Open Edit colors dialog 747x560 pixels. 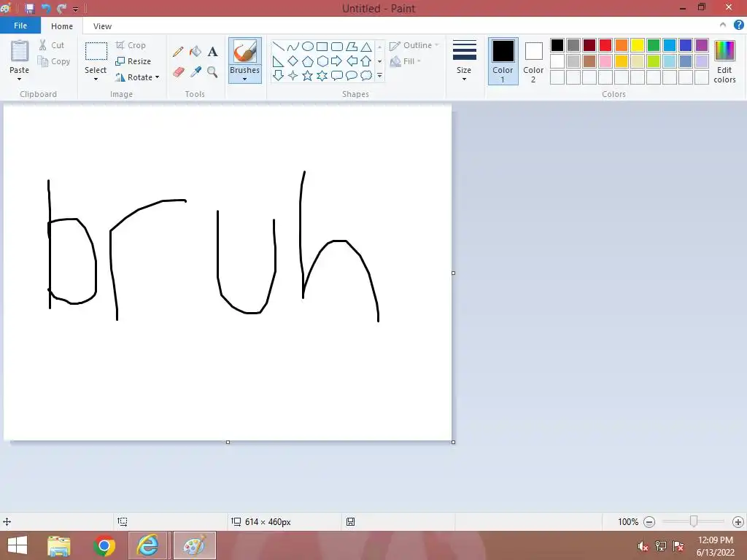pyautogui.click(x=724, y=61)
